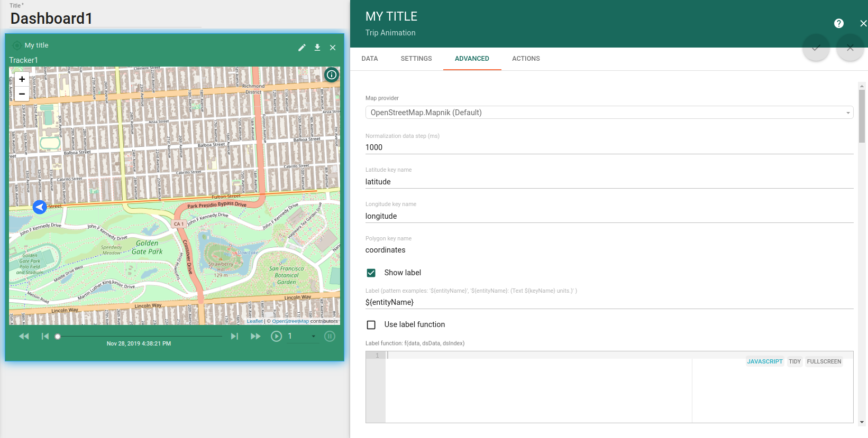Uncheck Show label checkbox
The height and width of the screenshot is (438, 868).
371,273
